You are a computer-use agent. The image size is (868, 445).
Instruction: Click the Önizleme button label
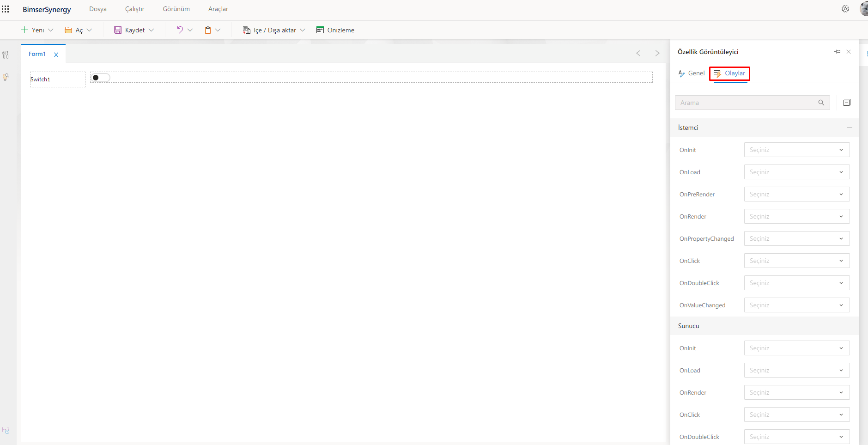[341, 30]
